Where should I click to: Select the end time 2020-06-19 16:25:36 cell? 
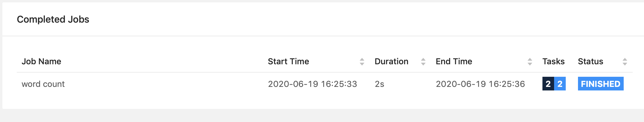point(480,84)
